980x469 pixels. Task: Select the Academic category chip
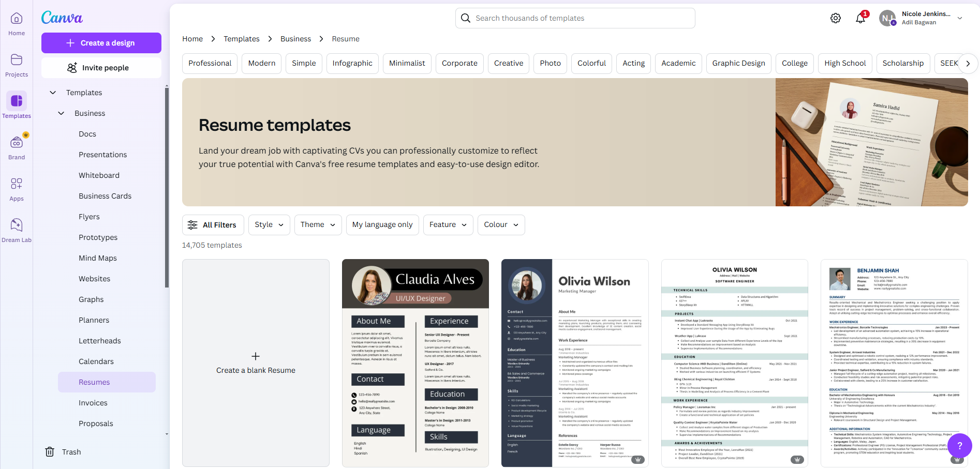tap(679, 64)
